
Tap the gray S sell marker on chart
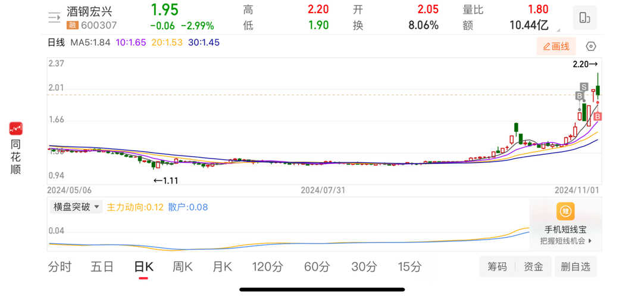(x=584, y=88)
